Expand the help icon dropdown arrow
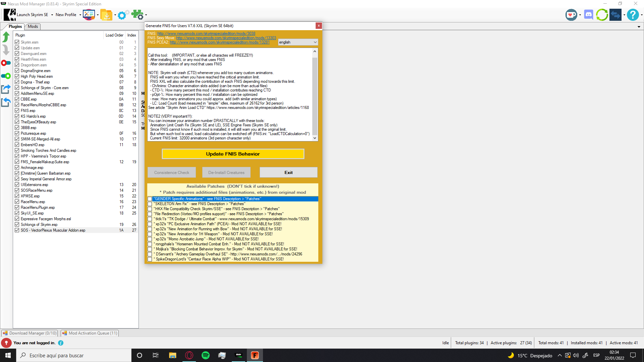644x362 pixels. [641, 15]
